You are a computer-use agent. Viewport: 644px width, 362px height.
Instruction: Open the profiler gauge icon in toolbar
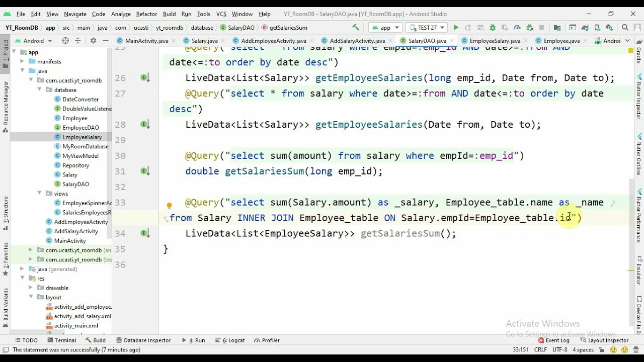click(517, 28)
